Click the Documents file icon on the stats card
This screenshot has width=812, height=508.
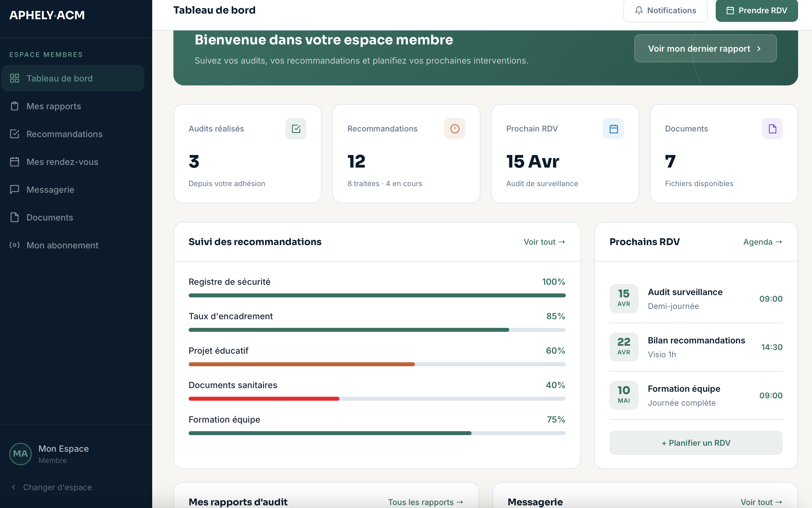[x=772, y=128]
